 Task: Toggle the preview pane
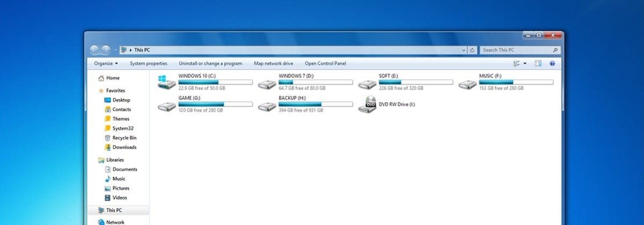pos(538,63)
